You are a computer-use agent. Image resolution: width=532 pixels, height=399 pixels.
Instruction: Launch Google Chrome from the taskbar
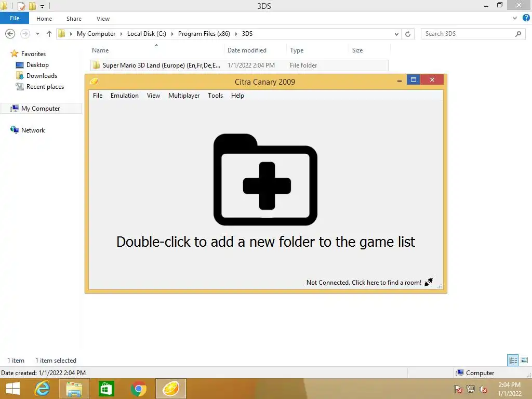[x=138, y=389]
